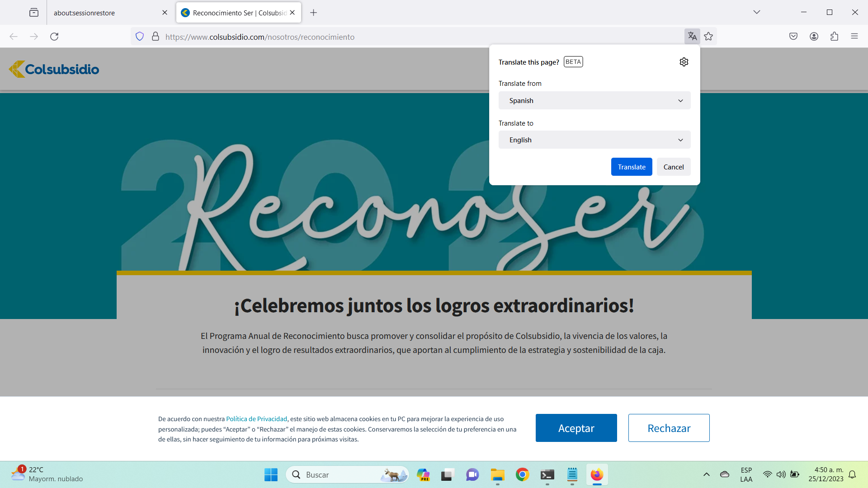Viewport: 868px width, 488px height.
Task: Click the translate page icon in address bar
Action: click(x=692, y=37)
